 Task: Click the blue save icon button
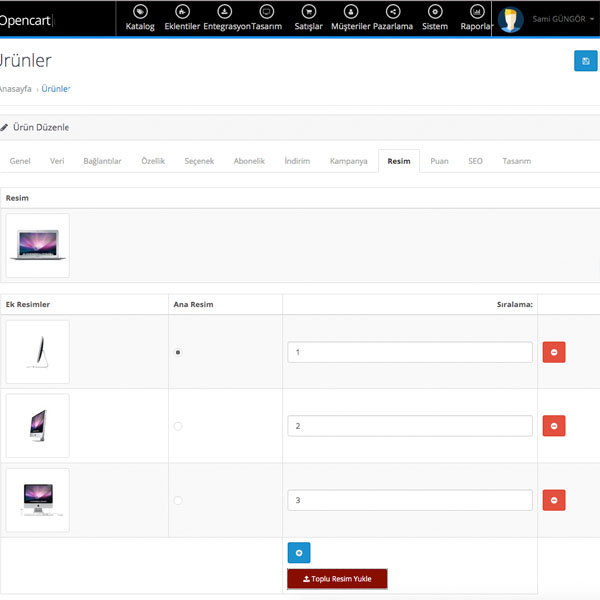pyautogui.click(x=585, y=61)
